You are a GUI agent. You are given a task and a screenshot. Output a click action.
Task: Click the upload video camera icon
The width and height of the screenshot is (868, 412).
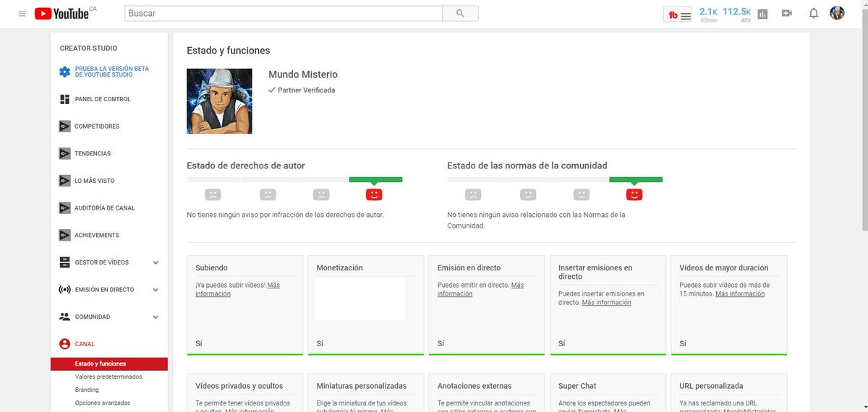[x=787, y=14]
